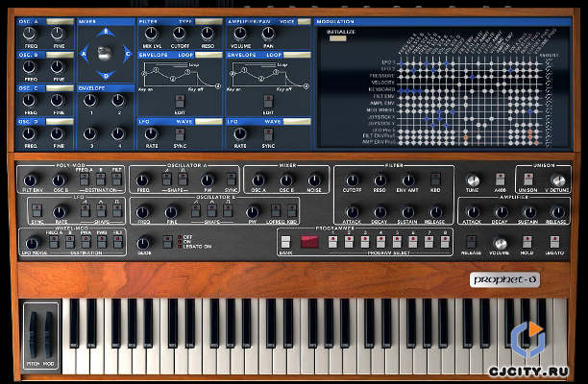Viewport: 588px width, 384px height.
Task: Click the blue D arrow of the mixer
Action: tap(106, 75)
